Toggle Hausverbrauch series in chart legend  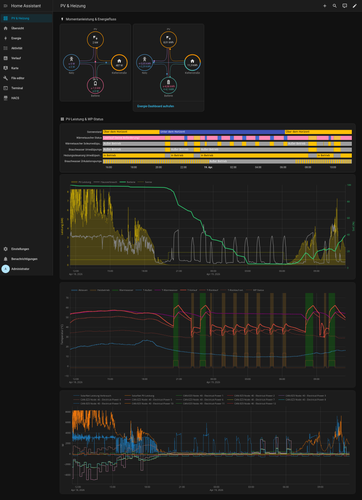click(106, 182)
